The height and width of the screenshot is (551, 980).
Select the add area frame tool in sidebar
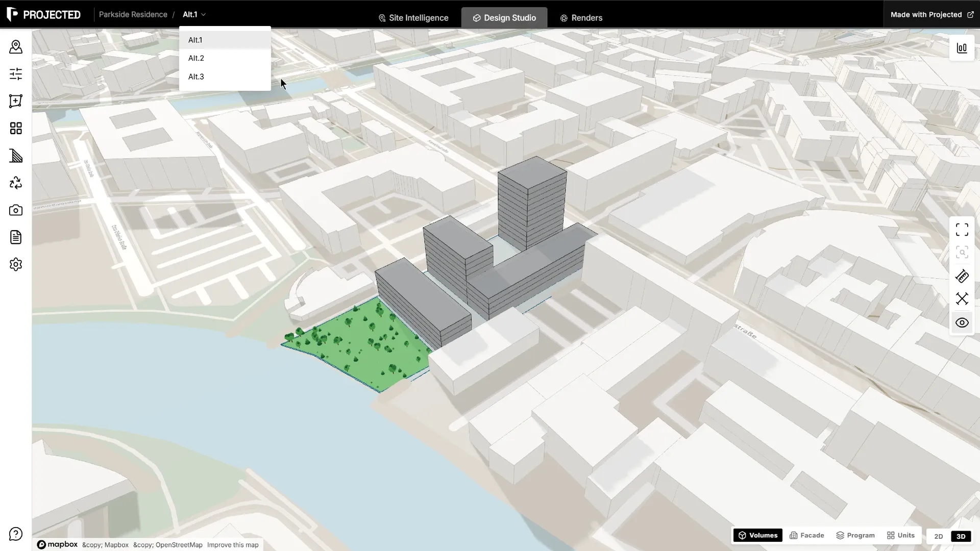[x=16, y=101]
